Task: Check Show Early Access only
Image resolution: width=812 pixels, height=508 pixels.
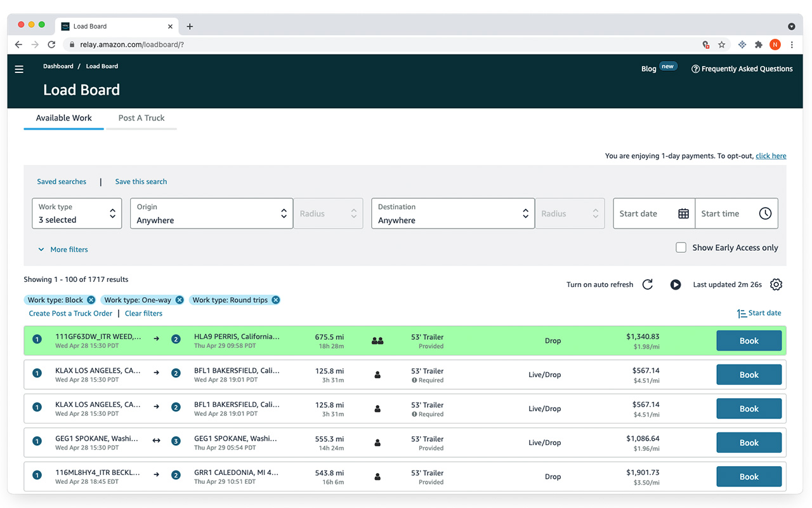Action: pos(681,248)
